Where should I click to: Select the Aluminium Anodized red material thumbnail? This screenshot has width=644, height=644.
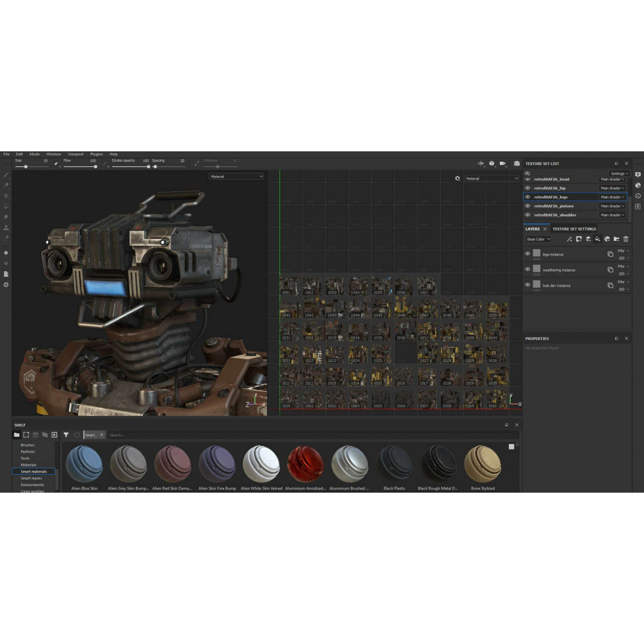coord(305,464)
